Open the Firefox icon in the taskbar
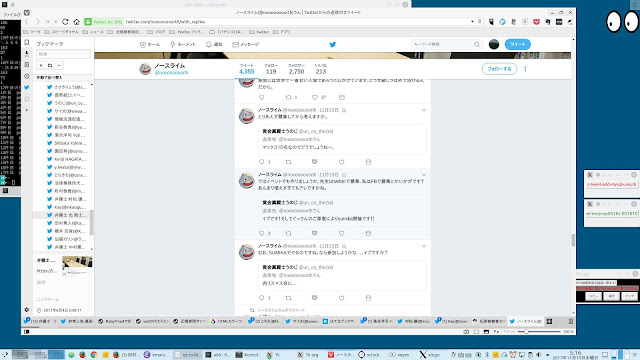The height and width of the screenshot is (360, 640). pos(82,355)
